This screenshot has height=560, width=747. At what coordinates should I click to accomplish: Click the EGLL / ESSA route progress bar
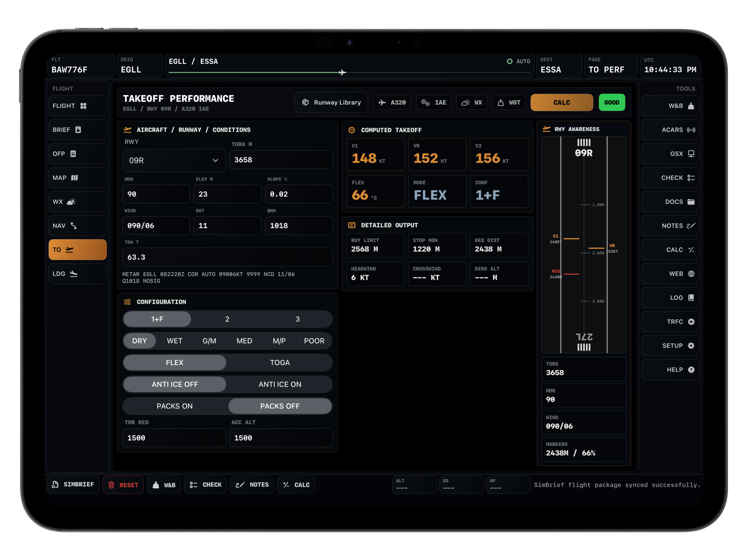tap(349, 73)
